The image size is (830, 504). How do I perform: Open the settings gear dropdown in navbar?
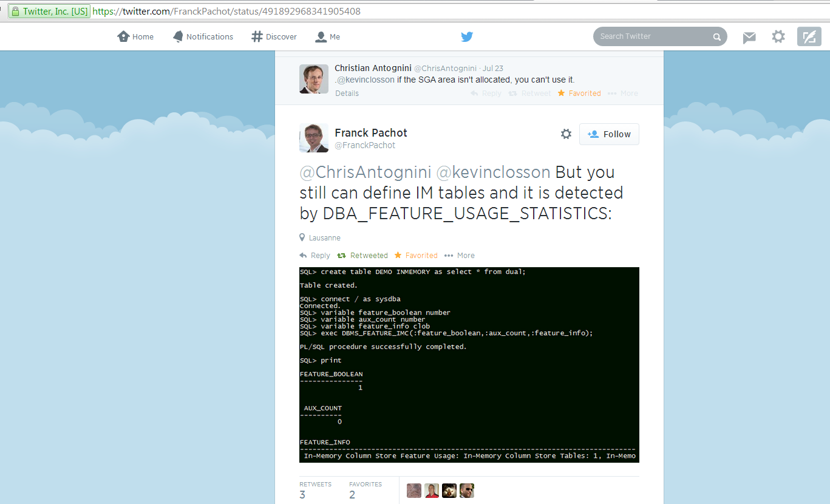coord(778,37)
